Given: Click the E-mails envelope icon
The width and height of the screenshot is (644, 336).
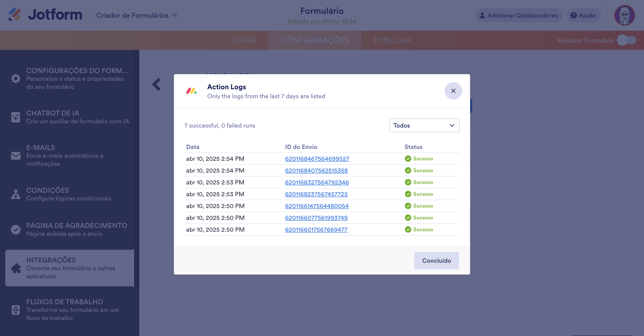Looking at the screenshot, I should pyautogui.click(x=16, y=156).
